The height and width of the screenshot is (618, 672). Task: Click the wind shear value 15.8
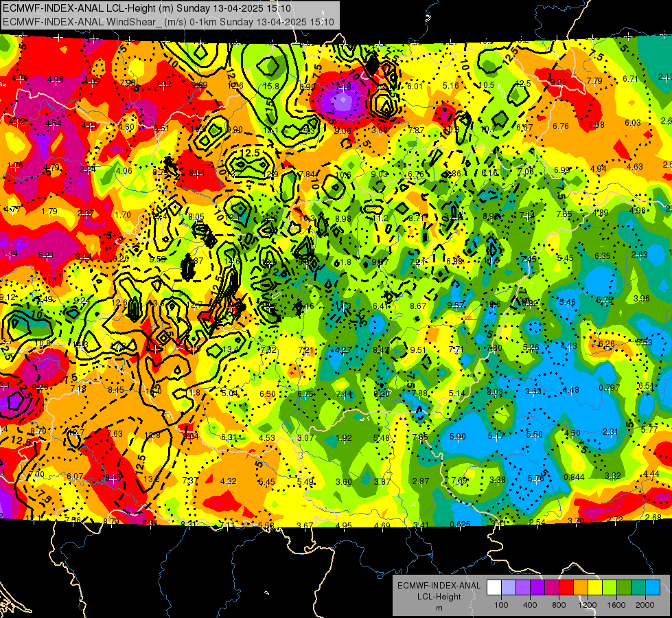(271, 87)
